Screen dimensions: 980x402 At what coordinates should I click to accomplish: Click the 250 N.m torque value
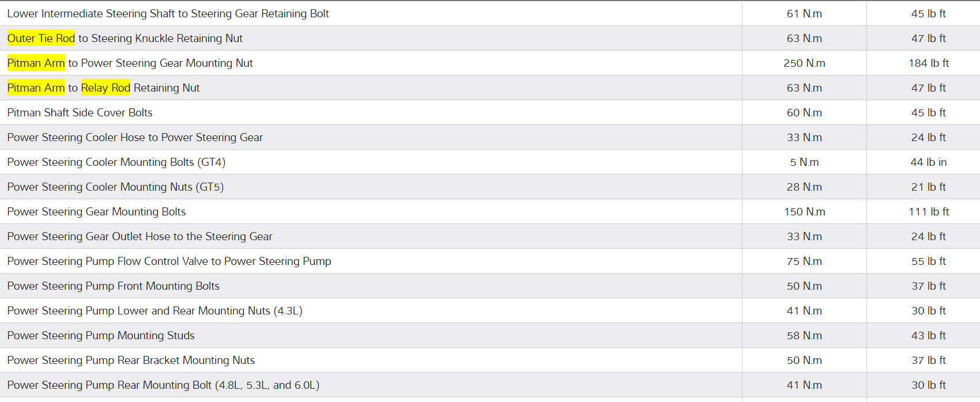(804, 63)
